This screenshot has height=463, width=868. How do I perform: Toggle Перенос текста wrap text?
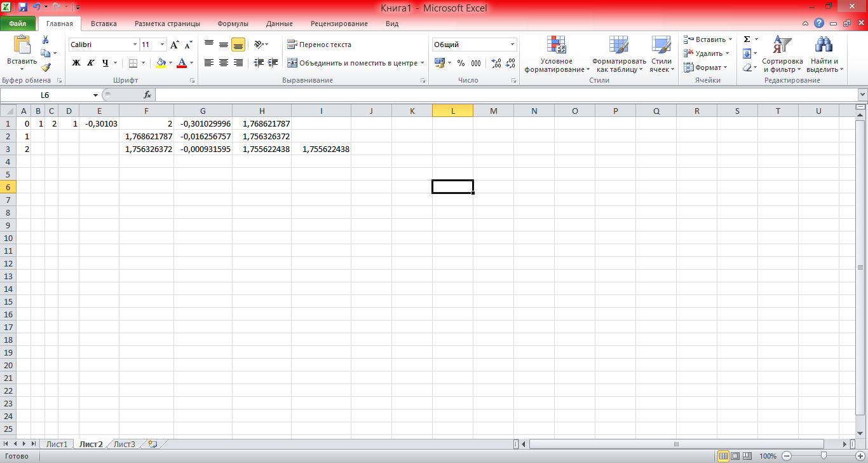click(319, 45)
